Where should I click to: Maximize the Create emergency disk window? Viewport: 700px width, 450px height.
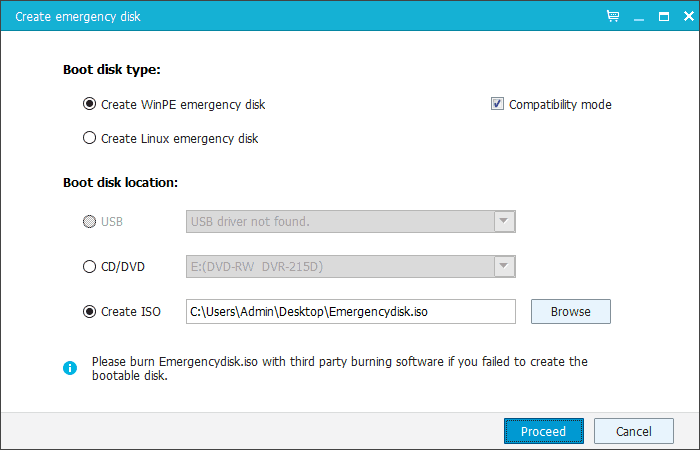pos(664,17)
